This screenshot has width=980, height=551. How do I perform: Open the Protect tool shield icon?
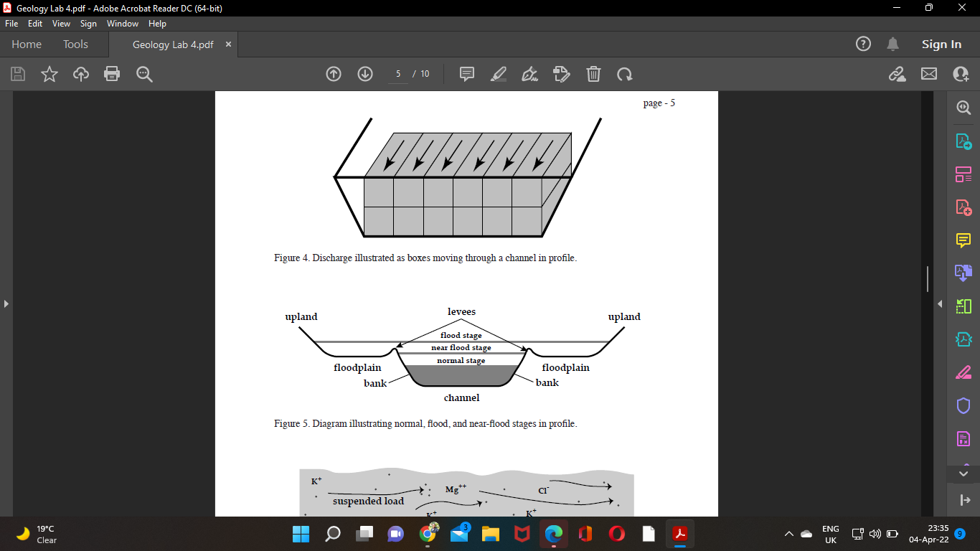pyautogui.click(x=963, y=405)
